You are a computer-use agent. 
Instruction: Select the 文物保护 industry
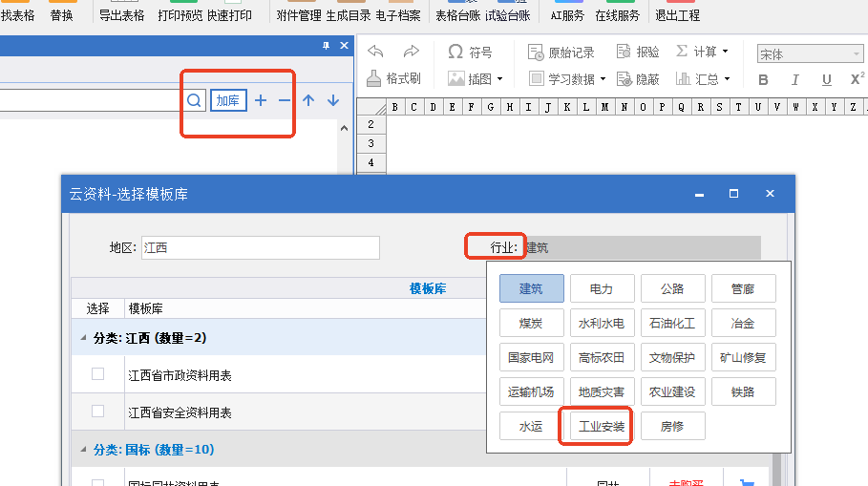click(672, 357)
